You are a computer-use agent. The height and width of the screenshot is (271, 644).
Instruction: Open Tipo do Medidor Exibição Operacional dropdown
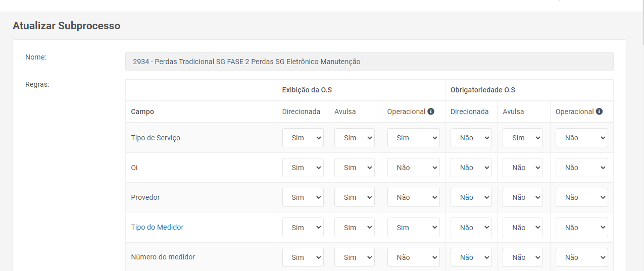pos(413,228)
